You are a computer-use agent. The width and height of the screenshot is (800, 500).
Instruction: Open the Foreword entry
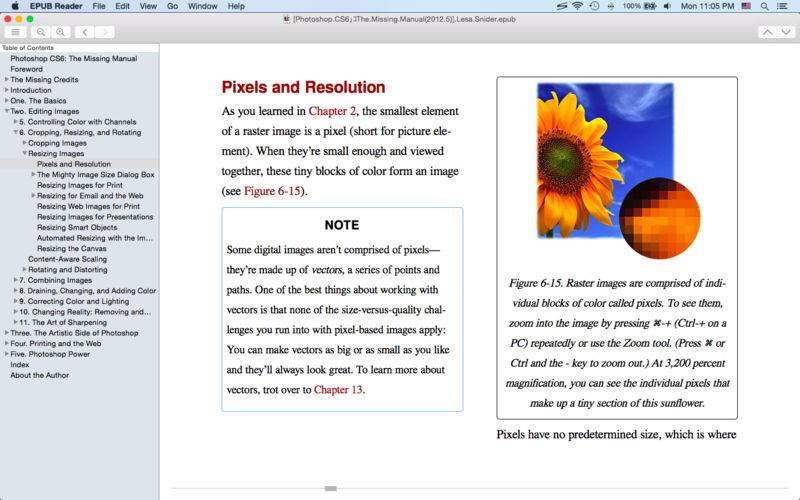27,69
